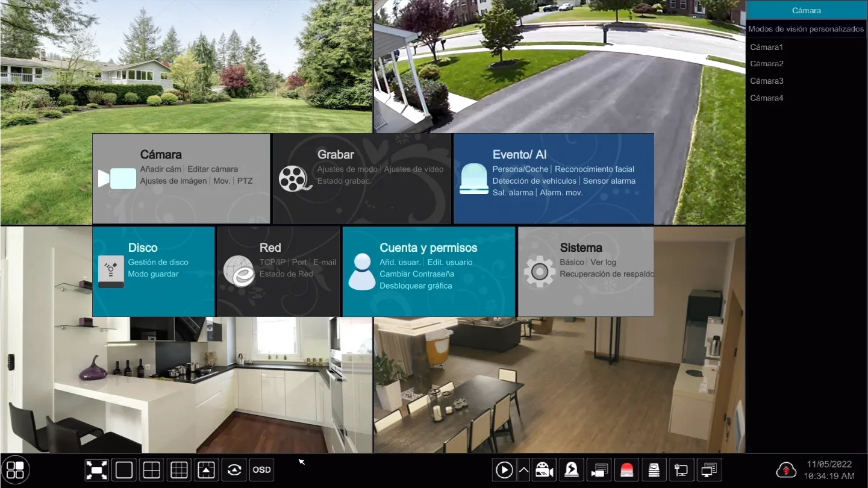
Task: Select single-camera layout
Action: (124, 470)
